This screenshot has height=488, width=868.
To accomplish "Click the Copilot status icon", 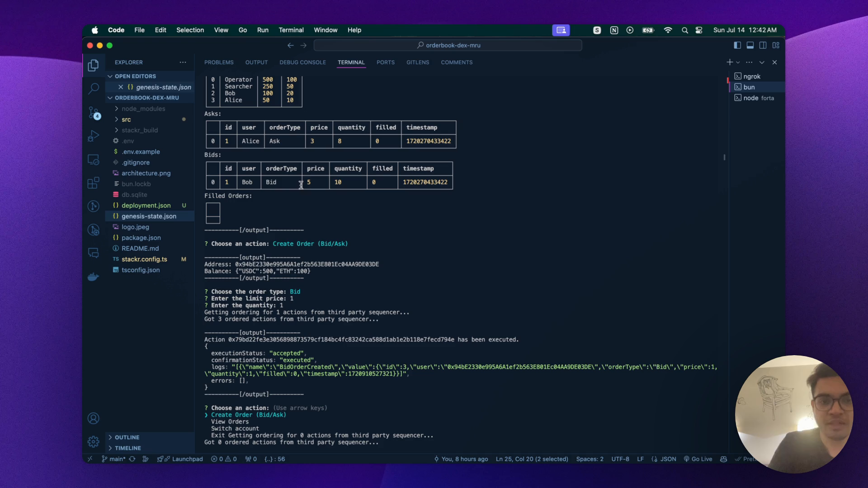I will (x=723, y=459).
